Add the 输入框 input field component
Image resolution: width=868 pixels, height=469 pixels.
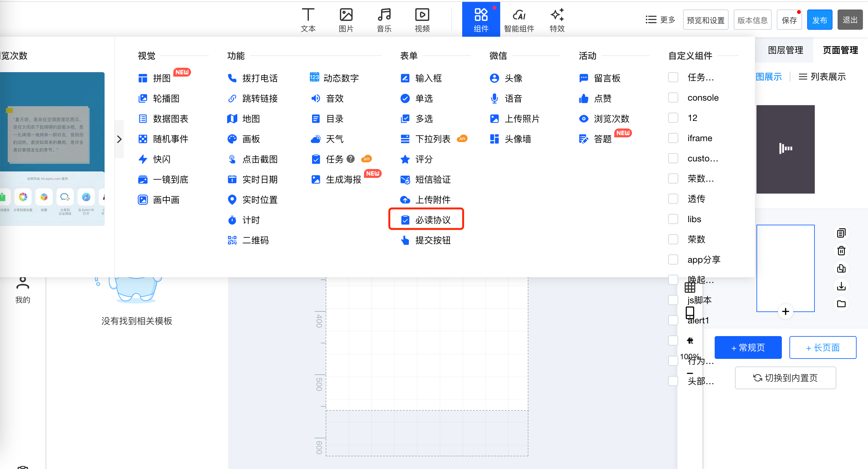pyautogui.click(x=421, y=78)
